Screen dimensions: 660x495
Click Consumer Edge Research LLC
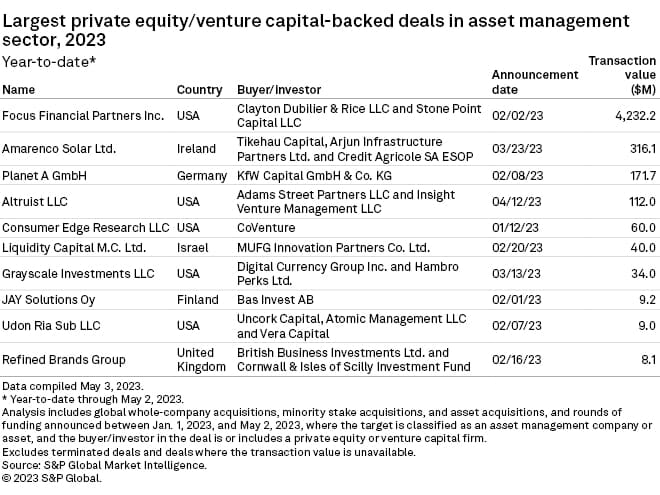click(x=86, y=227)
